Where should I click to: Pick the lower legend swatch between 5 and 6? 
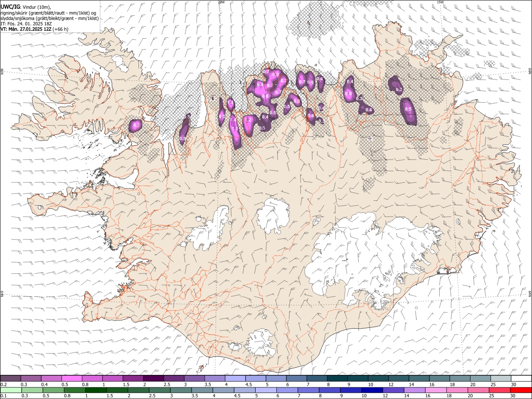266,390
